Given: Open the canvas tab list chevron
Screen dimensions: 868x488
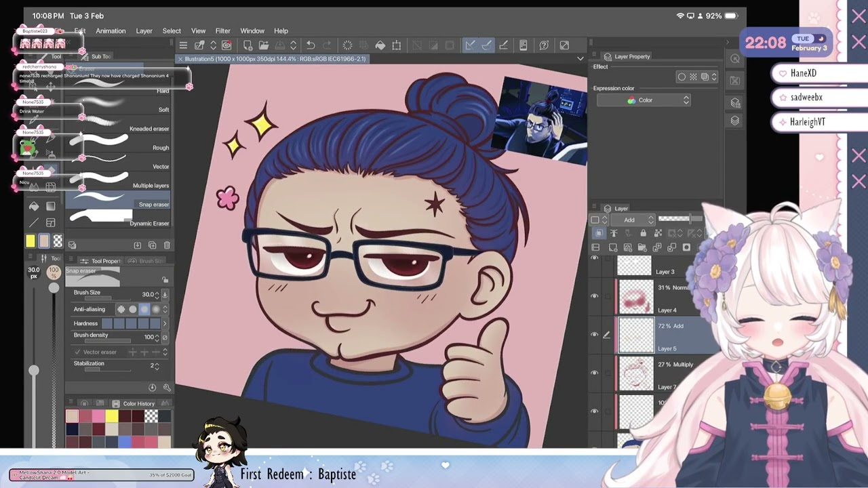Looking at the screenshot, I should pos(580,59).
